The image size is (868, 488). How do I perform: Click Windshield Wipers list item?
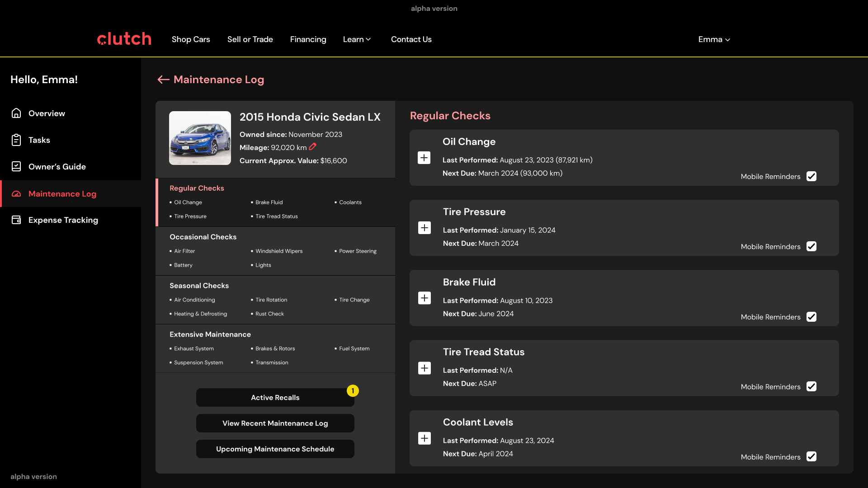[x=279, y=251]
